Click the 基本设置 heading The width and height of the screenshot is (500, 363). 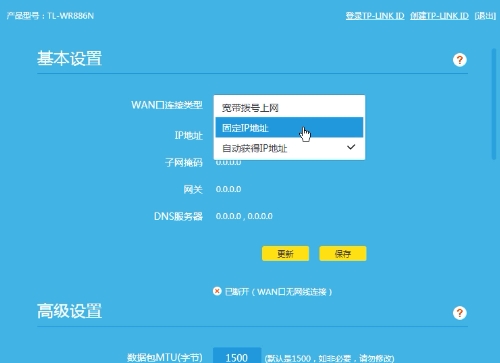coord(69,59)
